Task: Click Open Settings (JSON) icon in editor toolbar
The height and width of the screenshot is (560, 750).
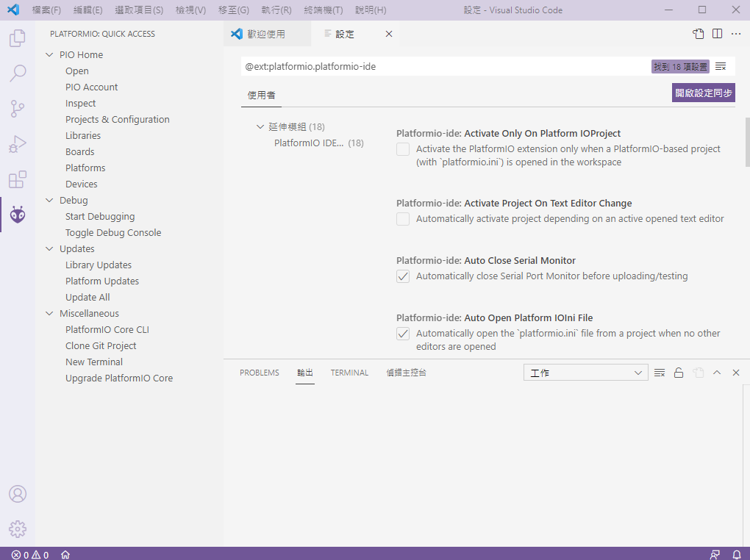Action: coord(699,34)
